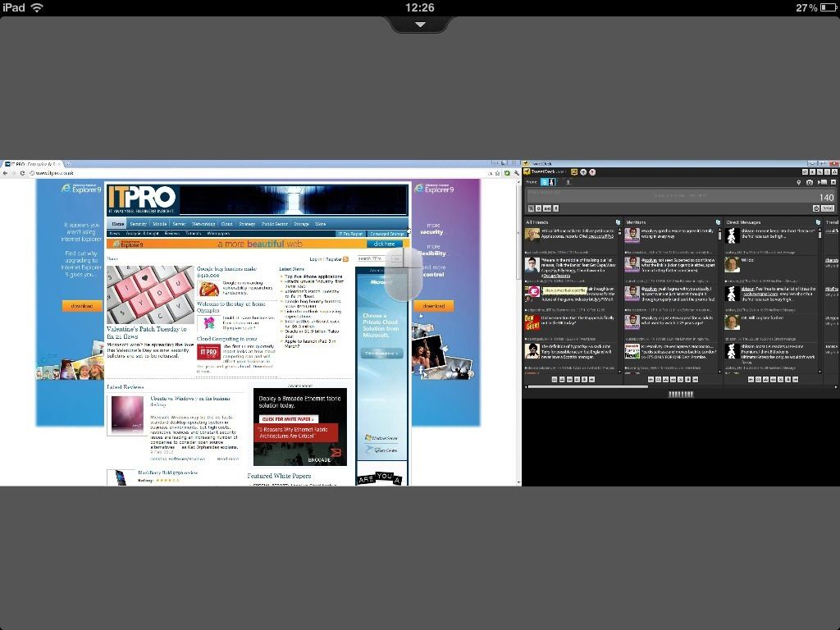This screenshot has height=630, width=840.
Task: Toggle the Twitter account selector in TweetDeck
Action: pyautogui.click(x=548, y=182)
